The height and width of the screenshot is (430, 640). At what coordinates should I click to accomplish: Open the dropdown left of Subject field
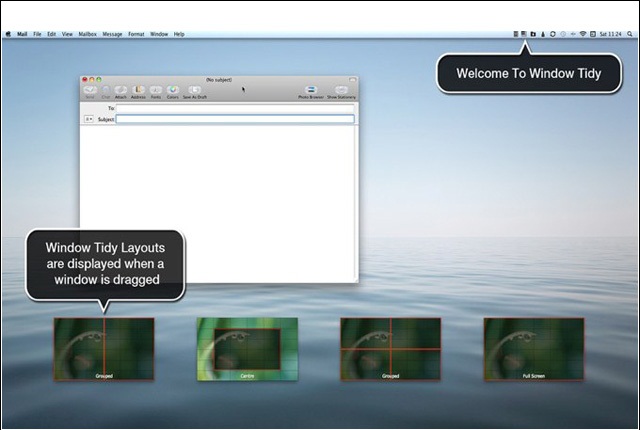89,119
